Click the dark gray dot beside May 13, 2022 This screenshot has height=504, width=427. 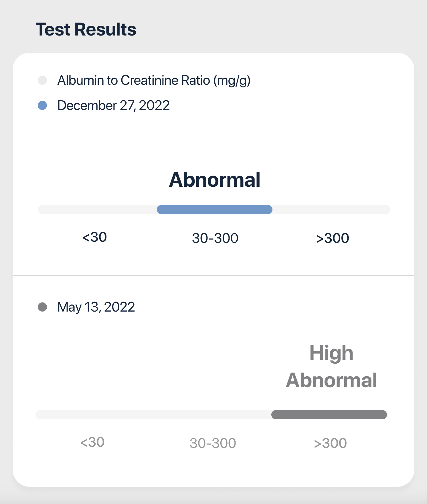coord(42,307)
